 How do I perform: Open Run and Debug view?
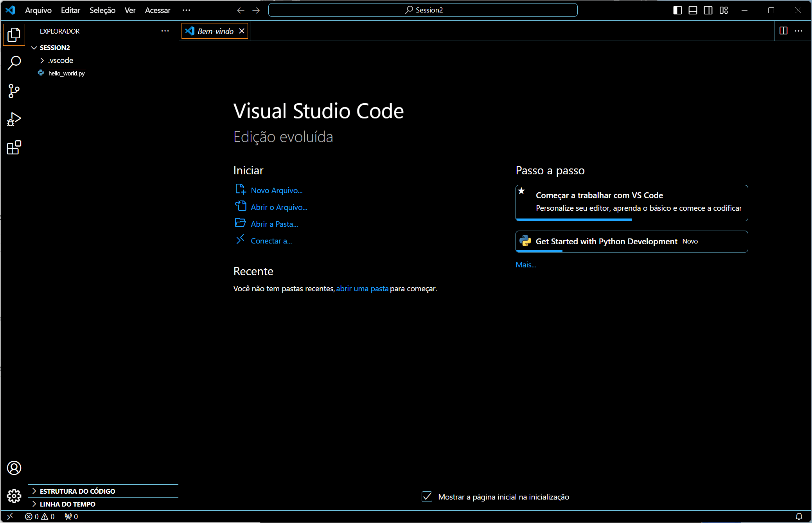pos(14,120)
